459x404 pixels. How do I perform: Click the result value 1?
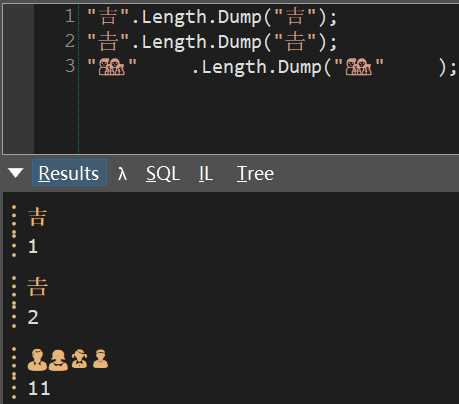(33, 247)
